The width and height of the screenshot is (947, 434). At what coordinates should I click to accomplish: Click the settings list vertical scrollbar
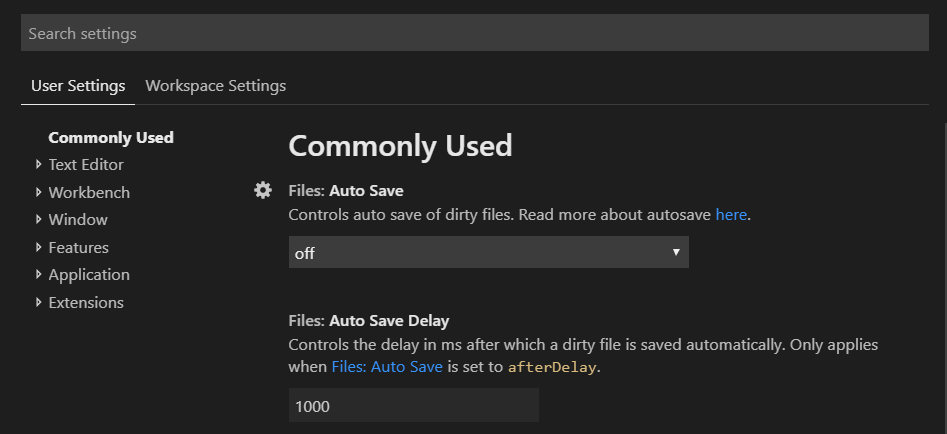pos(944,278)
